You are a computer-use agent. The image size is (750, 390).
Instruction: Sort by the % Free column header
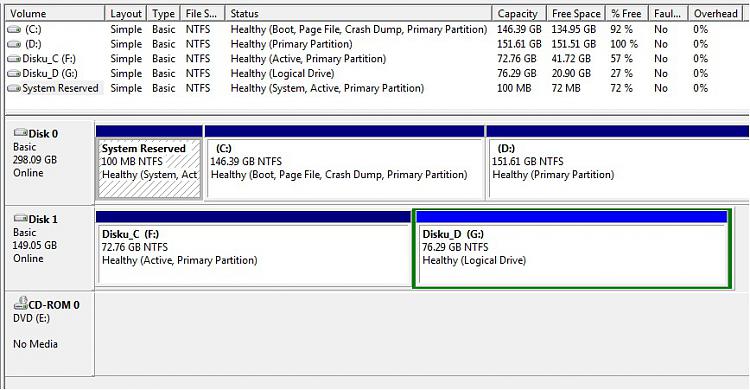[x=627, y=13]
